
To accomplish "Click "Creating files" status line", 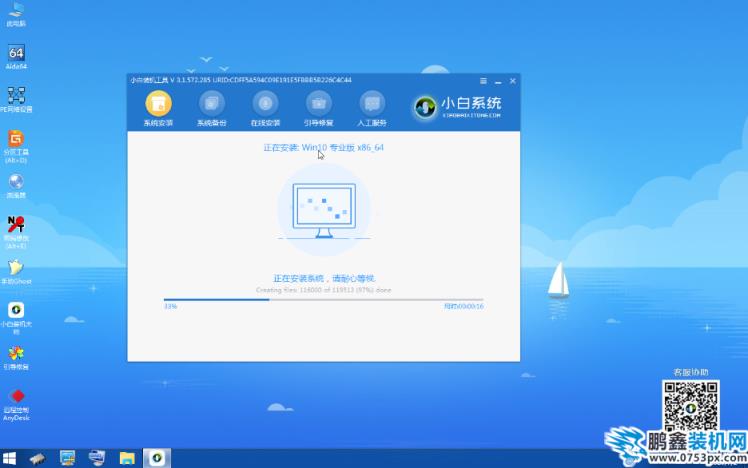I will coord(323,290).
